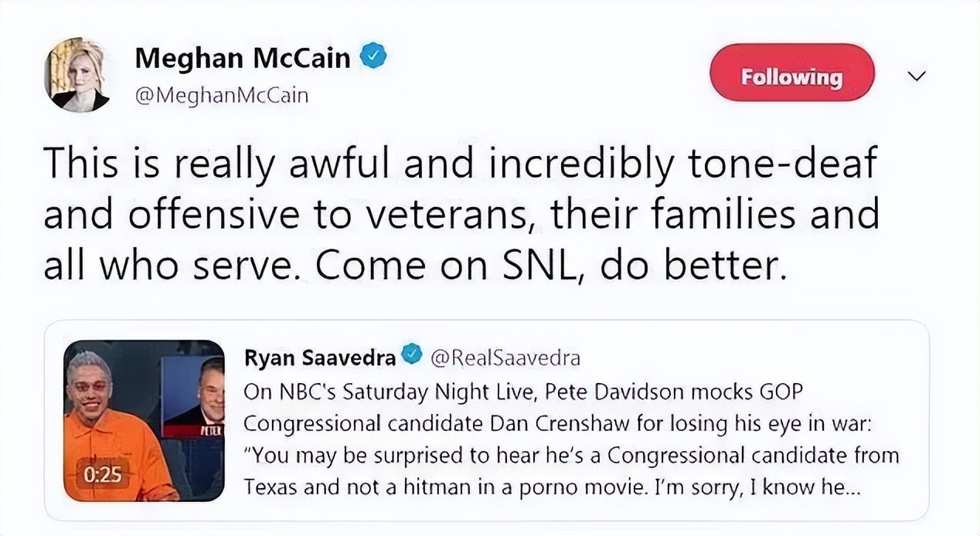Image resolution: width=980 pixels, height=536 pixels.
Task: Expand the chevron menu beside Following
Action: (917, 76)
